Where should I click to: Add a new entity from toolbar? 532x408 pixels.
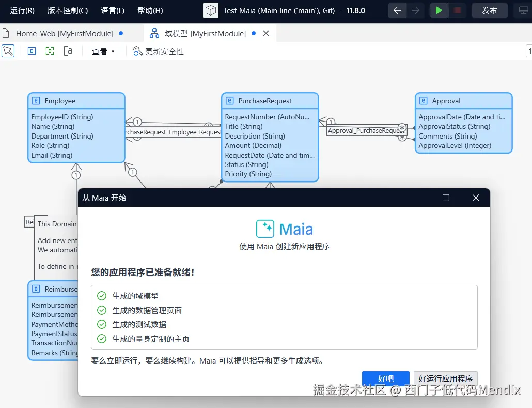(x=32, y=51)
